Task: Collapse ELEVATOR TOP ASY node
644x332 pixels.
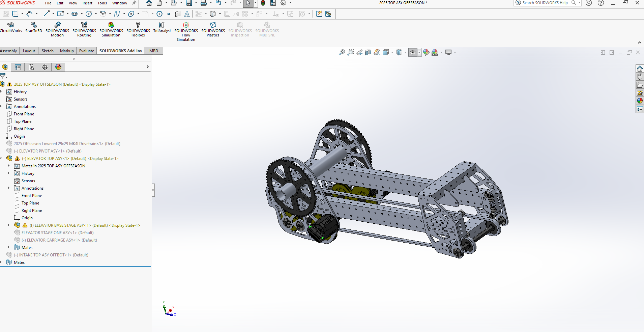Action: coord(1,158)
